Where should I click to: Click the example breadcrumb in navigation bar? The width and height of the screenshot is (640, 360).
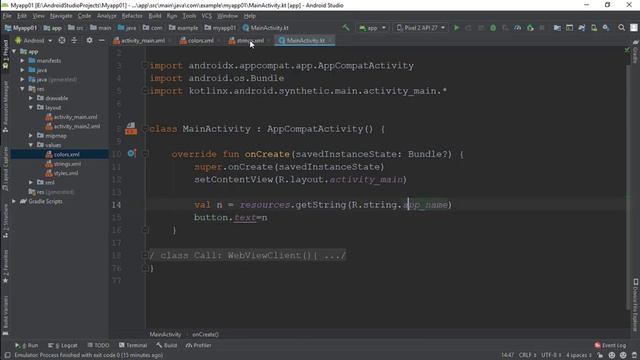[x=183, y=28]
